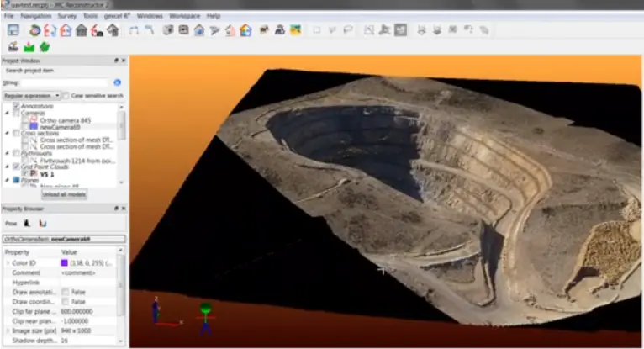Open the File menu
This screenshot has height=349, width=644.
pos(9,16)
